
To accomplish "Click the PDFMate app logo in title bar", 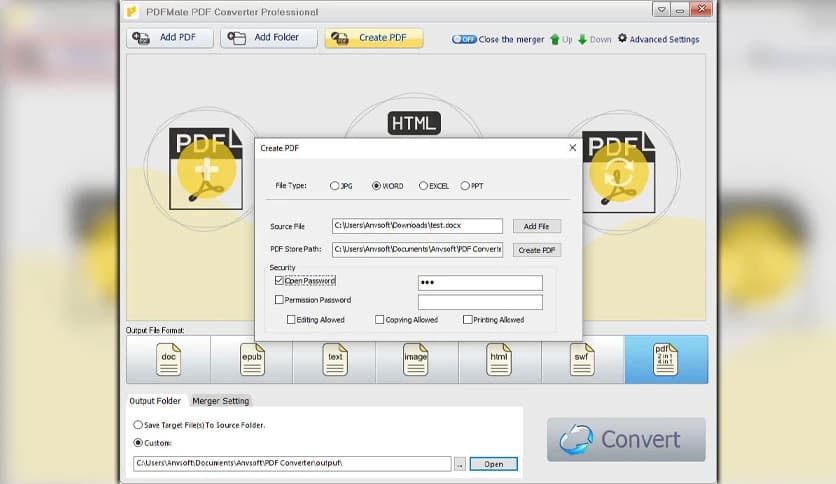I will tap(132, 11).
